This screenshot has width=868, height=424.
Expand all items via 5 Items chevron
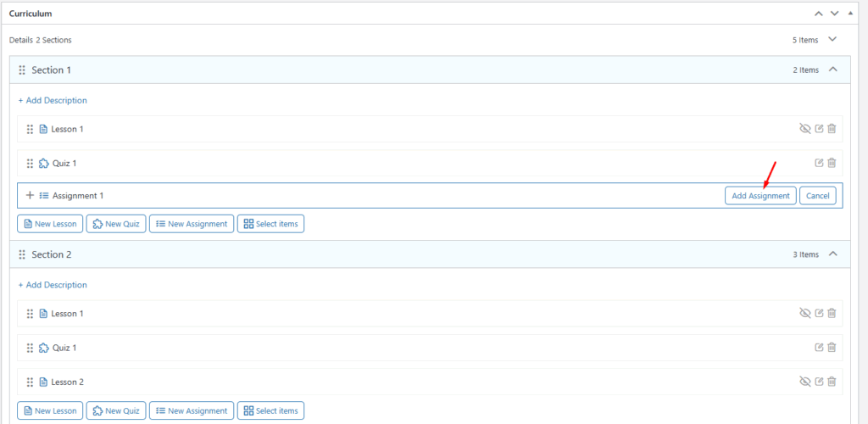tap(832, 40)
